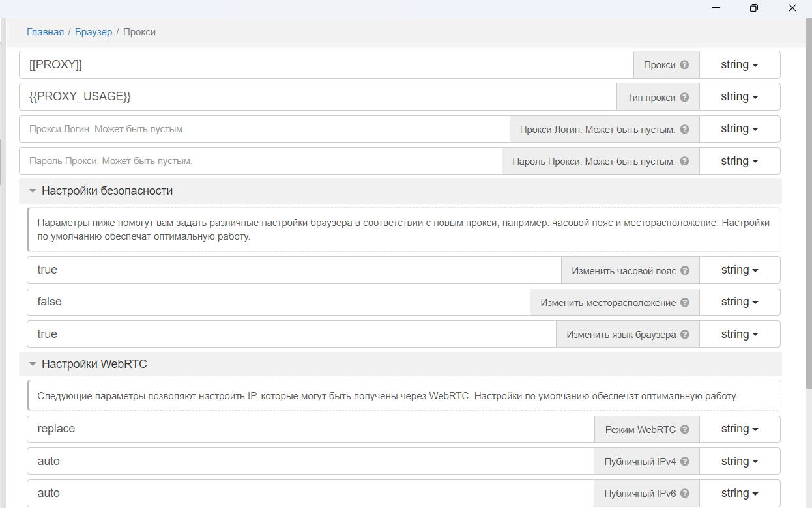Click help icon next to Прокси label

(x=684, y=65)
